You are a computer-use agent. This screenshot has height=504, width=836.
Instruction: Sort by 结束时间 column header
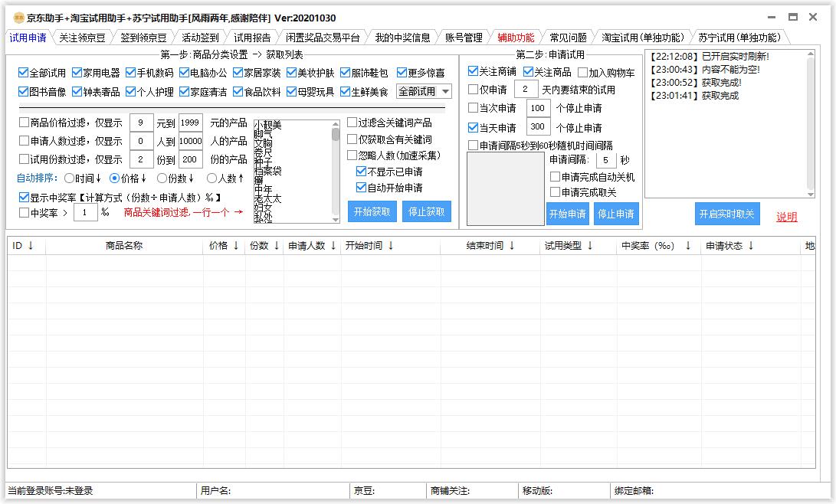pyautogui.click(x=490, y=246)
